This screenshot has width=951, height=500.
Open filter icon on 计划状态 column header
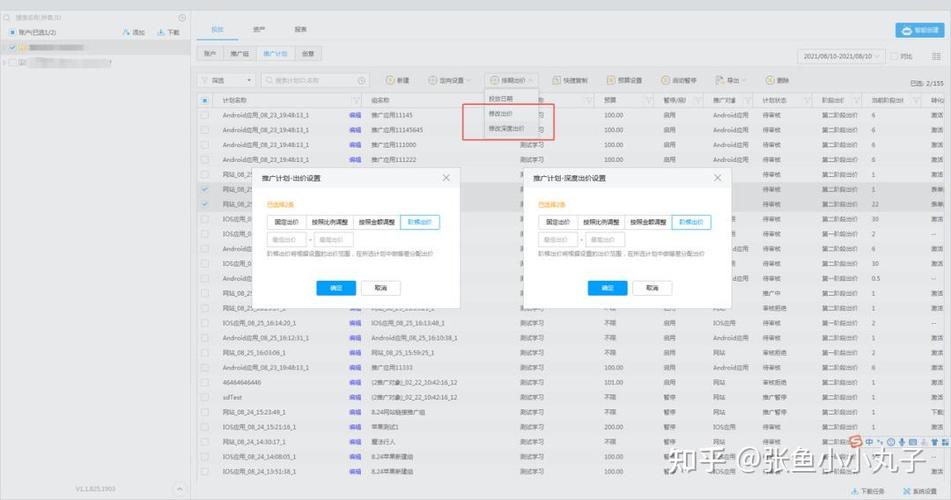(x=807, y=100)
